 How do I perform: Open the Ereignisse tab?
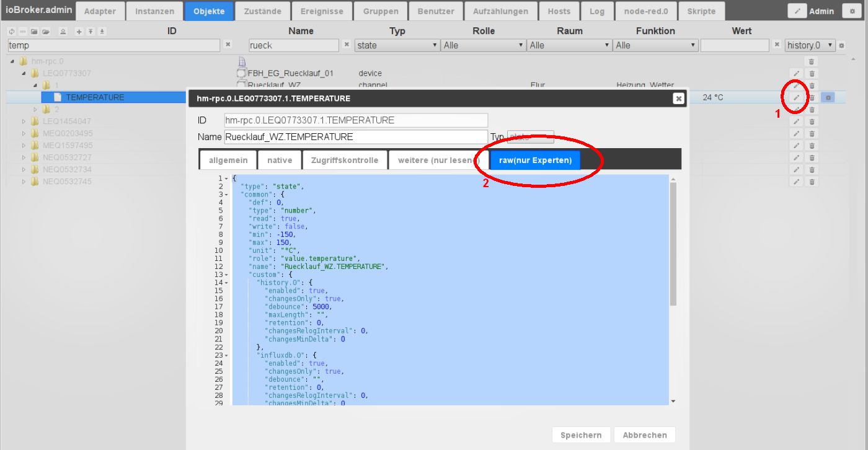[321, 11]
